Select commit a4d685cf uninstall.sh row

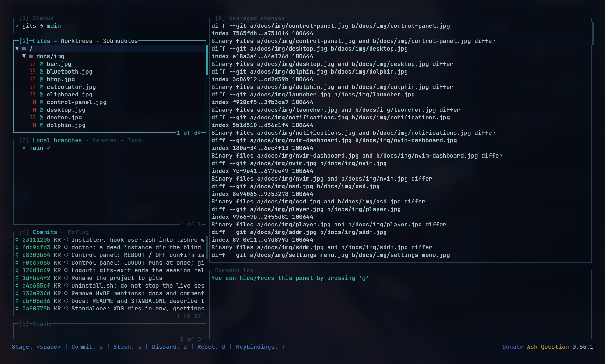109,286
